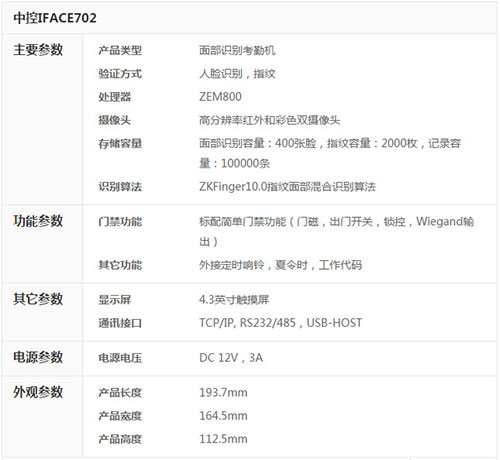Click the value DC 12V，3A

pyautogui.click(x=231, y=358)
